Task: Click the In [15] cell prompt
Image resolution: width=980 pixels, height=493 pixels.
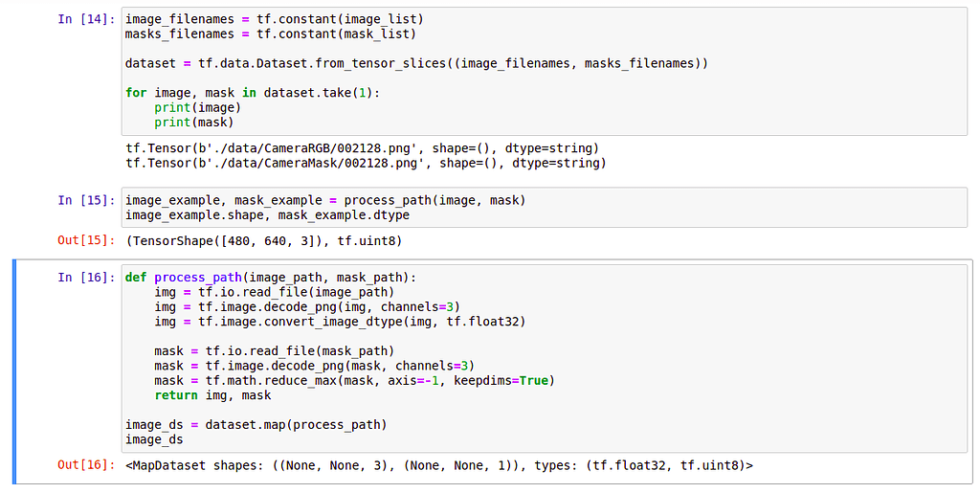Action: tap(85, 200)
